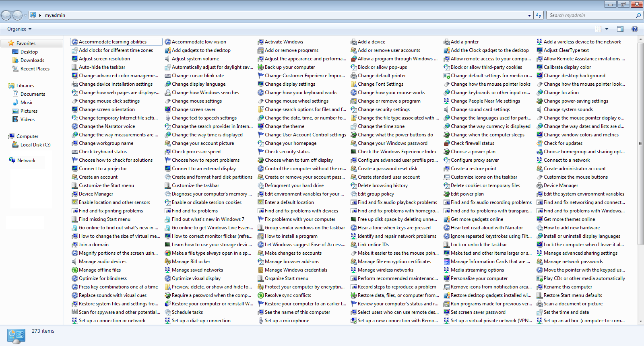The height and width of the screenshot is (346, 644).
Task: Open Check firewall status
Action: pos(472,143)
